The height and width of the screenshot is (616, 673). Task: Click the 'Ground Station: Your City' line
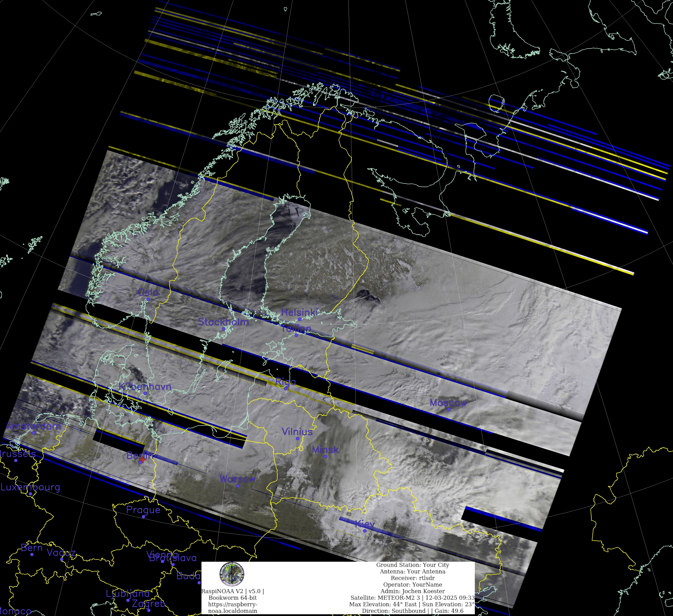click(413, 565)
